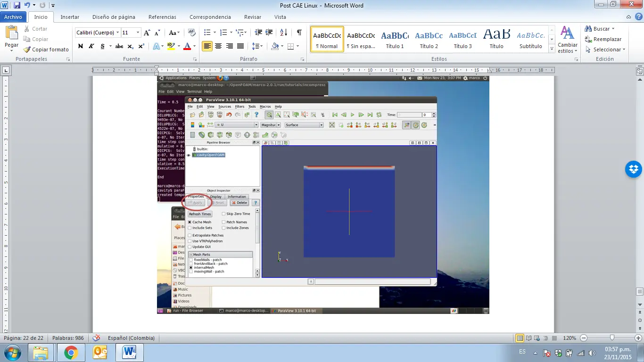Align the text to the right
The height and width of the screenshot is (362, 644).
click(x=230, y=46)
